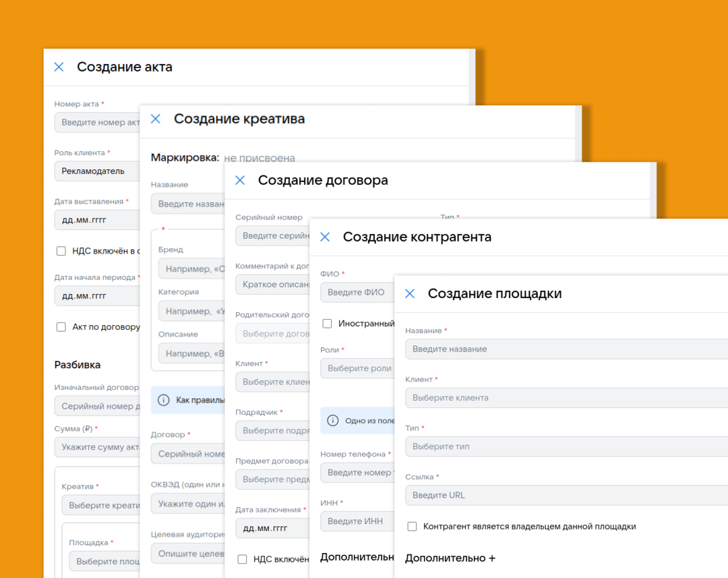Close the "Создание акта" dialog

click(x=59, y=67)
